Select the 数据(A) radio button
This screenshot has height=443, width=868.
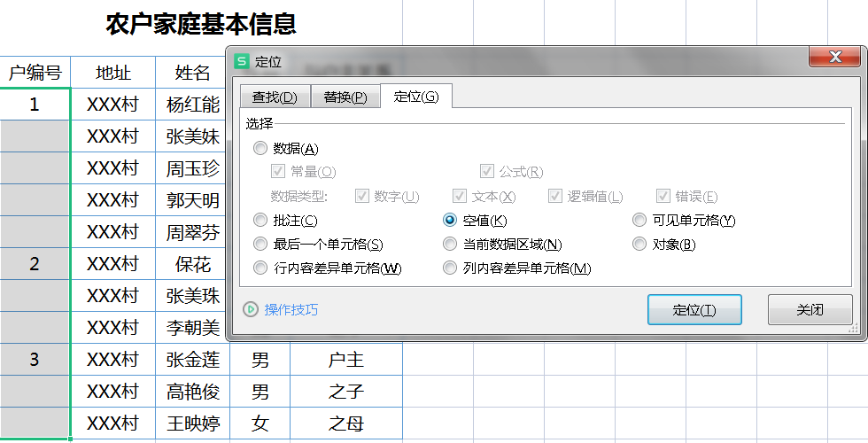(x=260, y=149)
